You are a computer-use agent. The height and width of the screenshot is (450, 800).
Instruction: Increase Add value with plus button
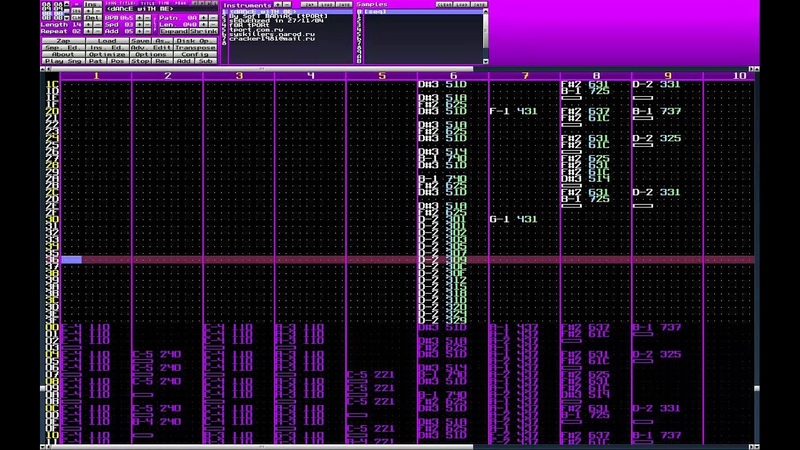140,31
